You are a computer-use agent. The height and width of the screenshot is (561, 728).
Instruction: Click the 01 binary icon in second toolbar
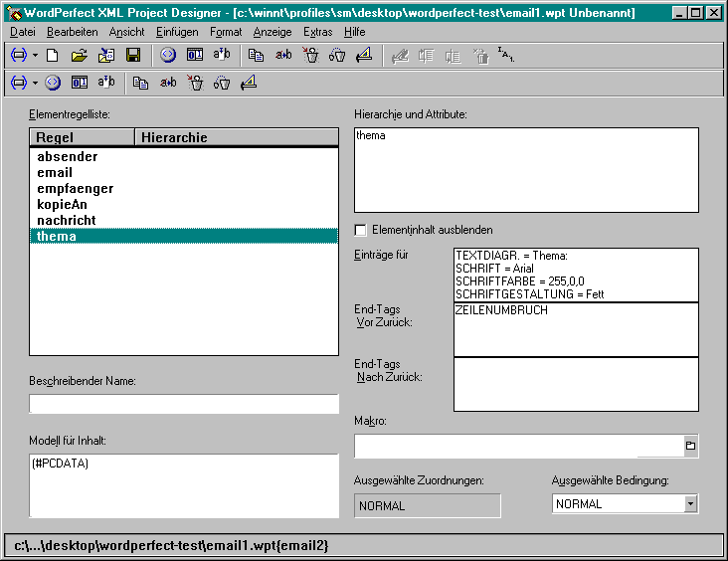click(x=80, y=83)
